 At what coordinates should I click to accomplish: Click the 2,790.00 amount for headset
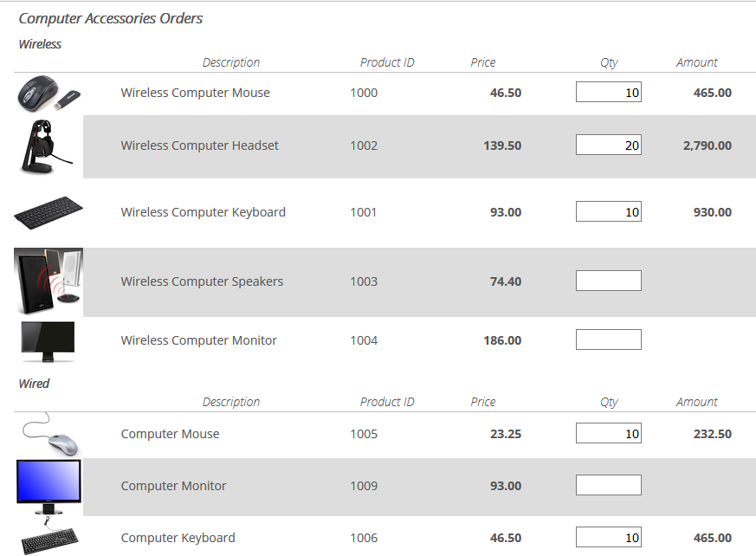(707, 145)
